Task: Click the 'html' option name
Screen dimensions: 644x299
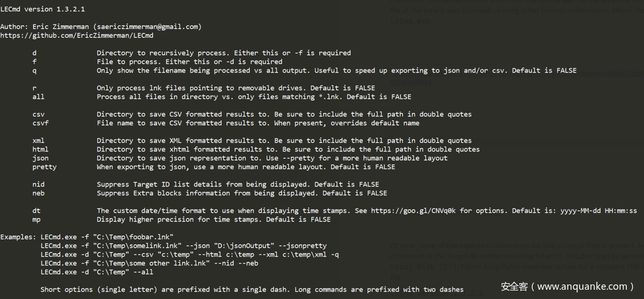Action: click(x=40, y=149)
